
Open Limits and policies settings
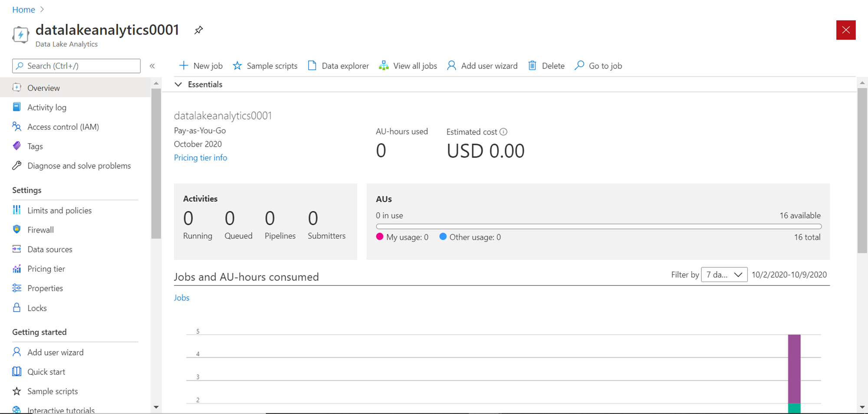59,210
